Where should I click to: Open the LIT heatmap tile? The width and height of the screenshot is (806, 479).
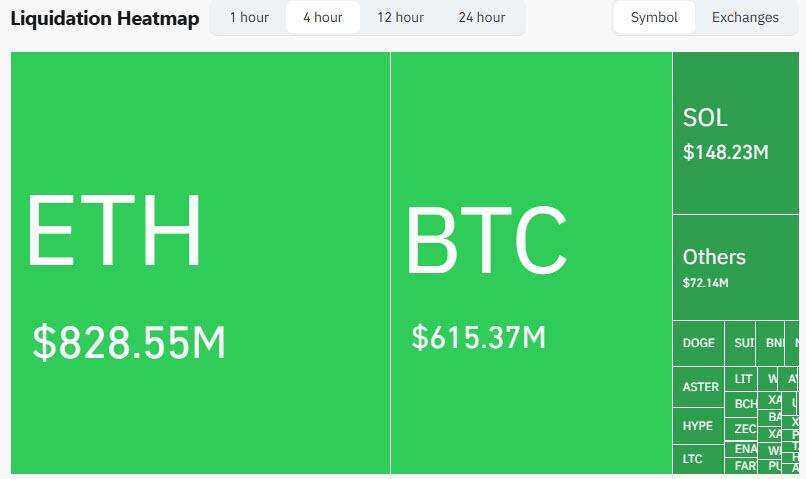click(743, 380)
